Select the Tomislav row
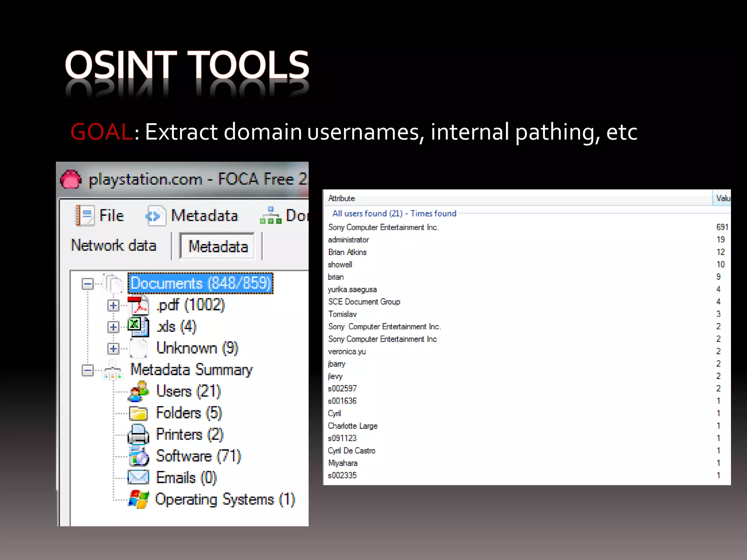 tap(527, 314)
